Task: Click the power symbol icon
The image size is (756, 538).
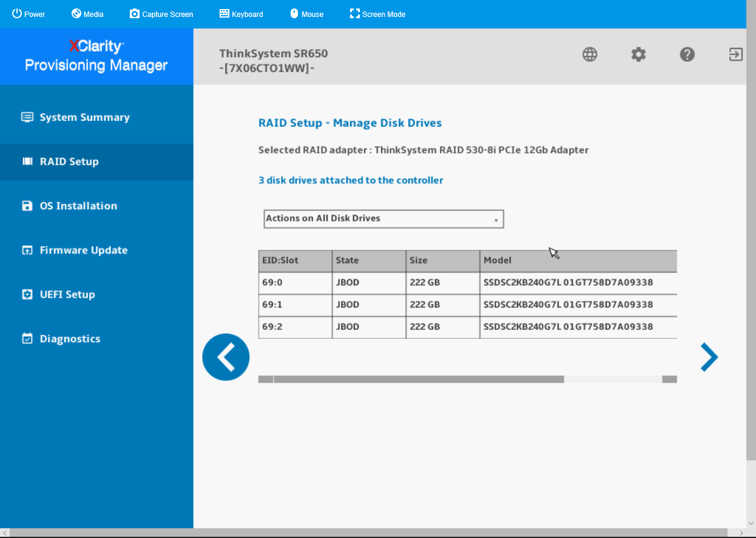Action: [17, 13]
